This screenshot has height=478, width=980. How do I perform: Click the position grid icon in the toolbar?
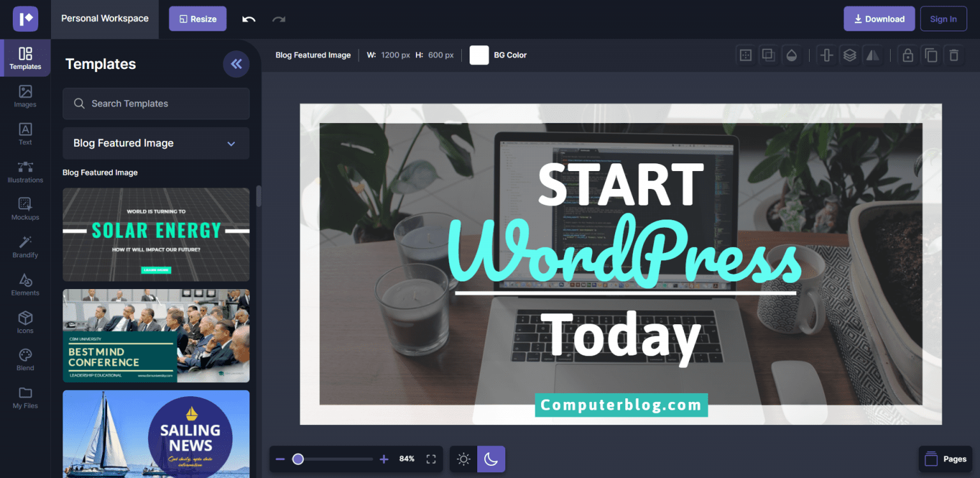pos(745,55)
